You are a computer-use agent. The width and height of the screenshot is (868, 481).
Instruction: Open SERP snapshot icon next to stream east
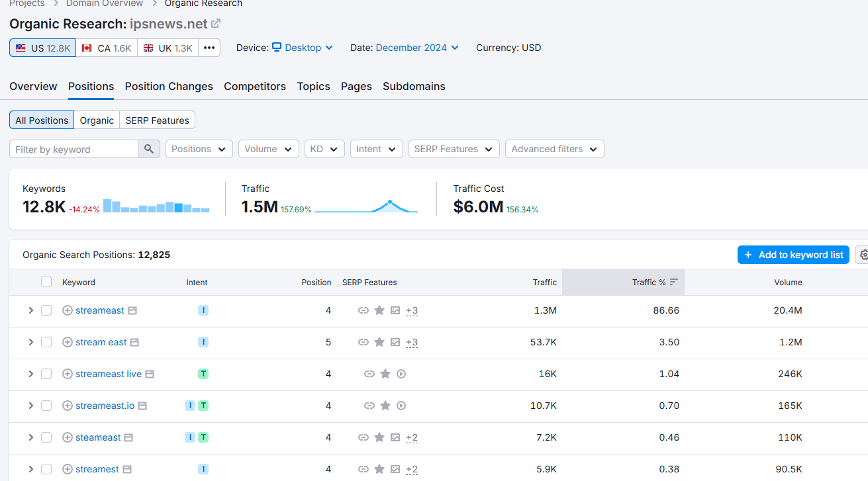[x=135, y=342]
